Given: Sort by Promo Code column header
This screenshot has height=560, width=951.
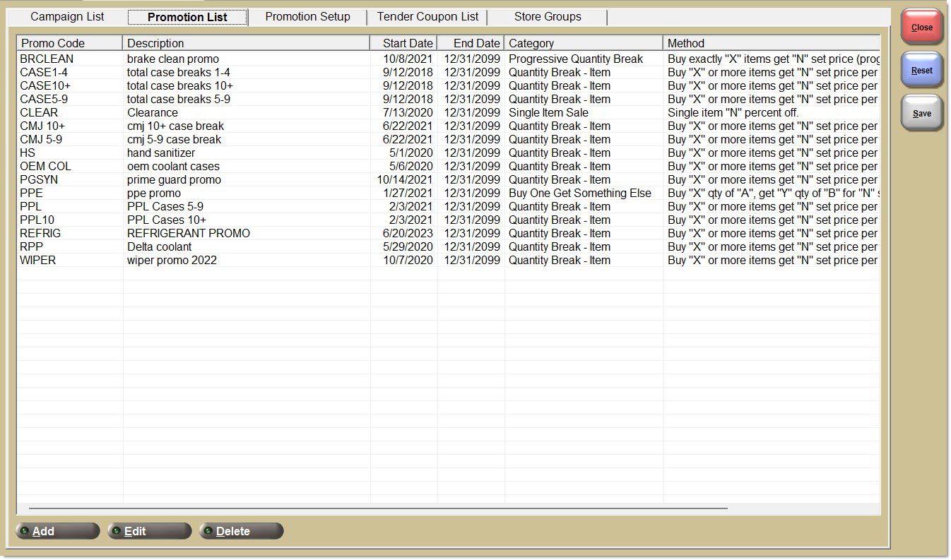Looking at the screenshot, I should [69, 43].
